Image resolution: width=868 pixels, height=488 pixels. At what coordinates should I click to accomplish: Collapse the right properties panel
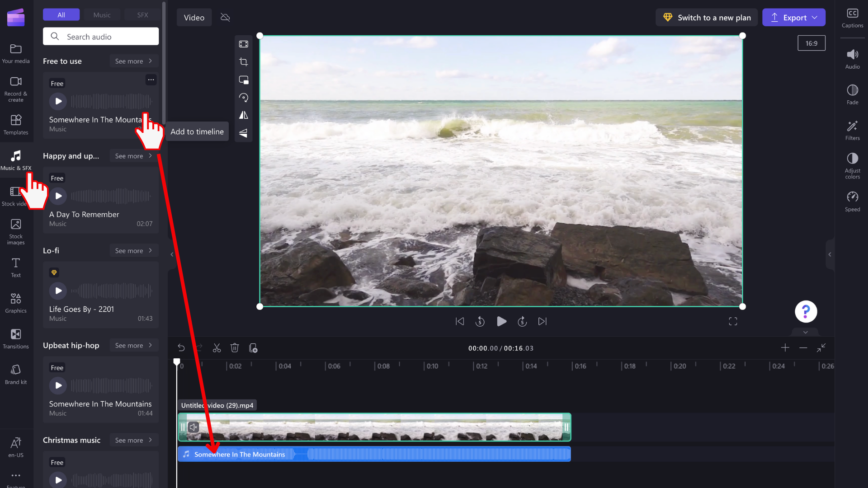tap(830, 254)
